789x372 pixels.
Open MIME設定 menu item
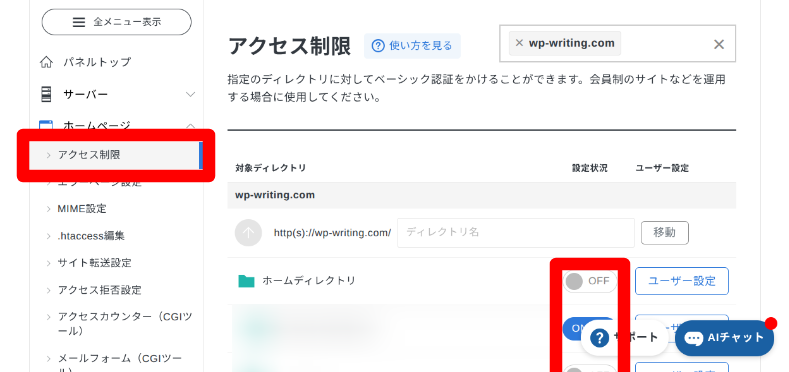coord(82,209)
